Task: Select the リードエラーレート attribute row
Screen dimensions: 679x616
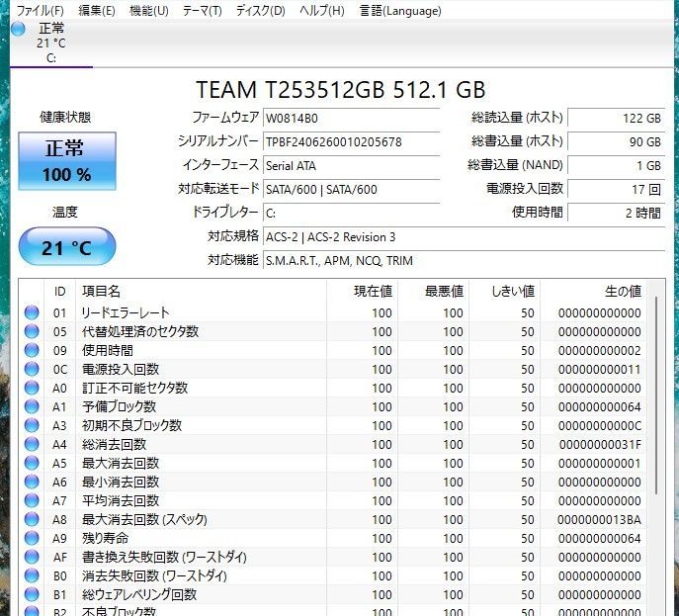Action: tap(332, 312)
